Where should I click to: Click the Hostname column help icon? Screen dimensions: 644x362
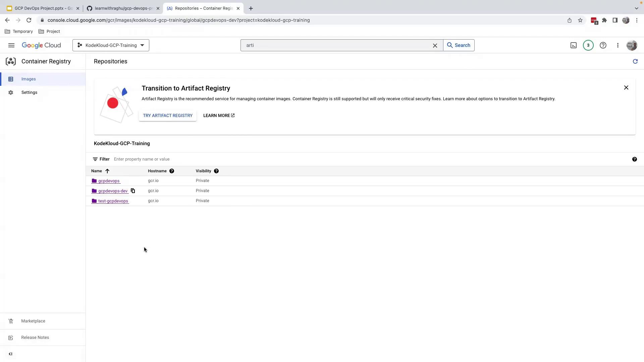(x=172, y=171)
